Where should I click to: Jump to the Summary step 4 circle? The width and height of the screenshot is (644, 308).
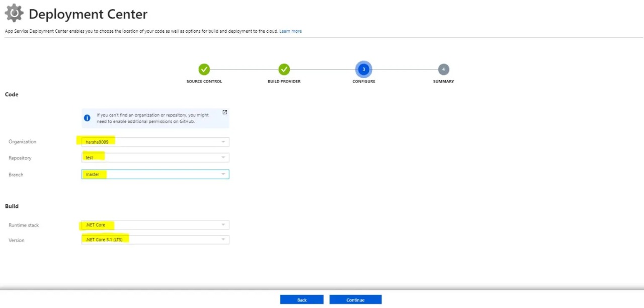(x=443, y=69)
